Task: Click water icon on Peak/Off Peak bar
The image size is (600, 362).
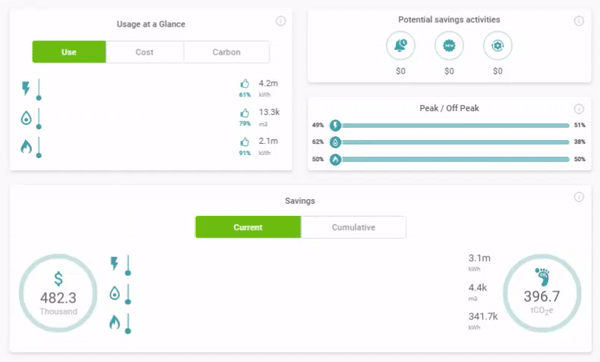Action: tap(335, 142)
